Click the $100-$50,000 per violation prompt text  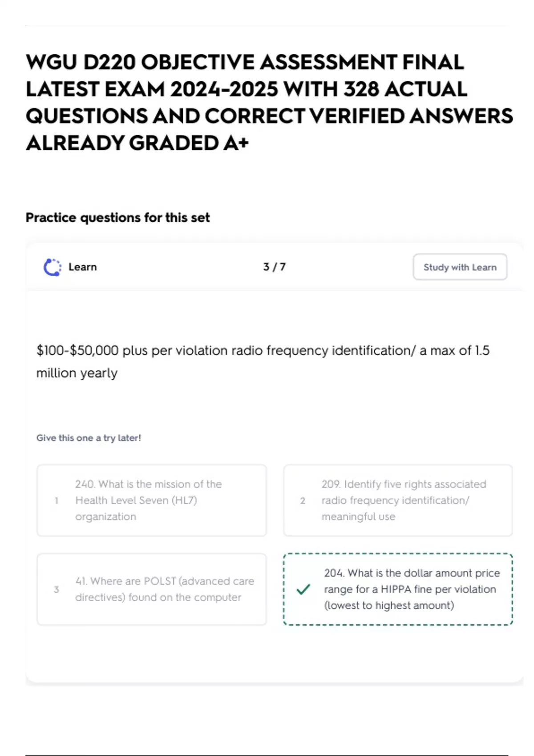point(263,351)
